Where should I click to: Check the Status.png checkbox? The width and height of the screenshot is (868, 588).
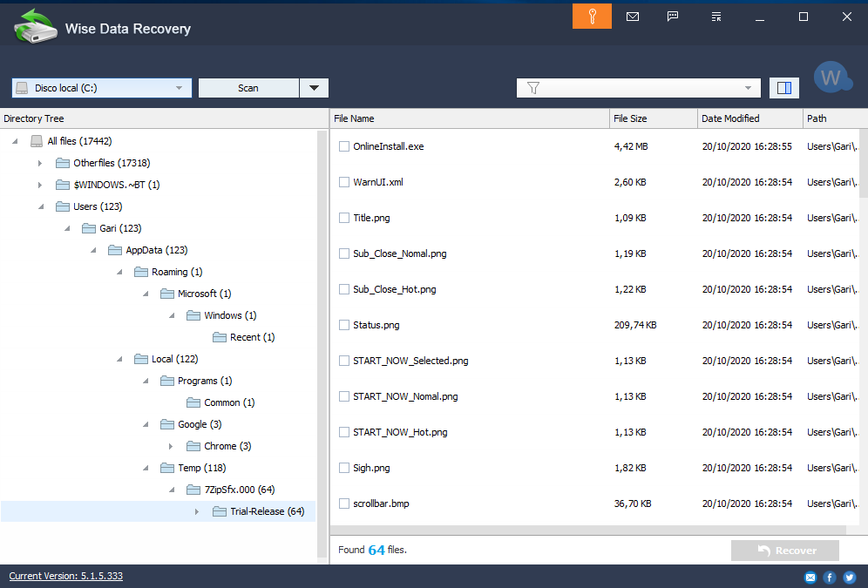click(343, 325)
